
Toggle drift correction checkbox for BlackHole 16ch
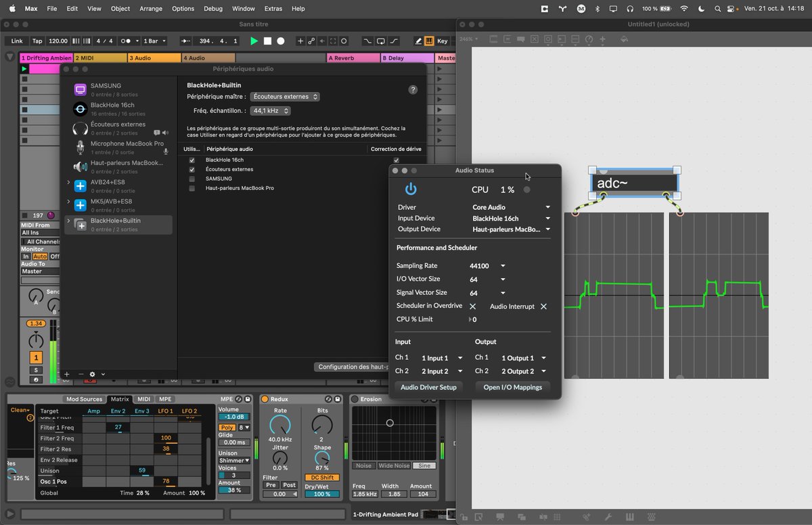pos(396,160)
